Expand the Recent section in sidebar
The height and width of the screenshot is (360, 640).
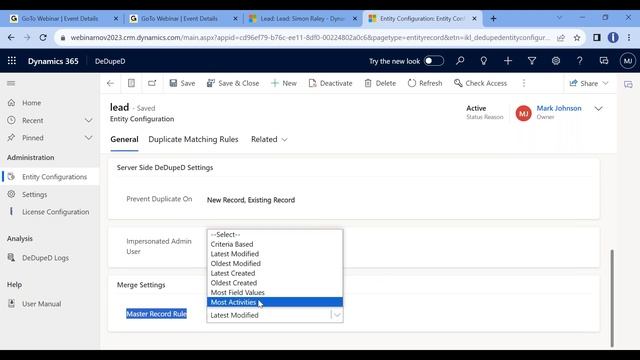click(x=89, y=120)
